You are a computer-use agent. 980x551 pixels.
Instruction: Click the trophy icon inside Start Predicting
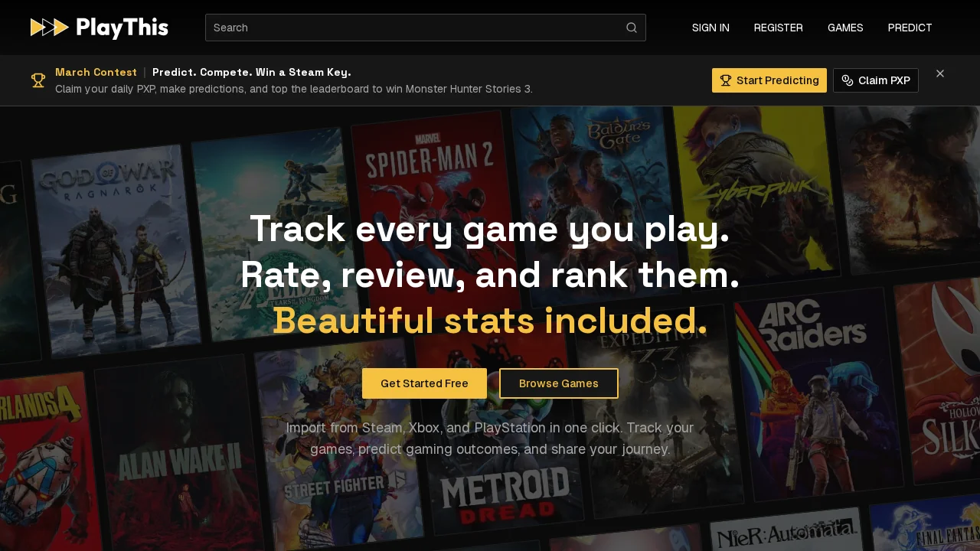click(726, 80)
